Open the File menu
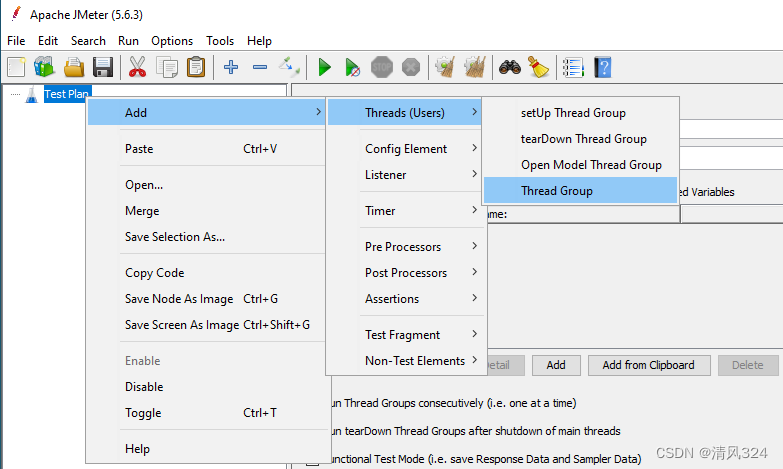This screenshot has height=469, width=783. click(16, 41)
